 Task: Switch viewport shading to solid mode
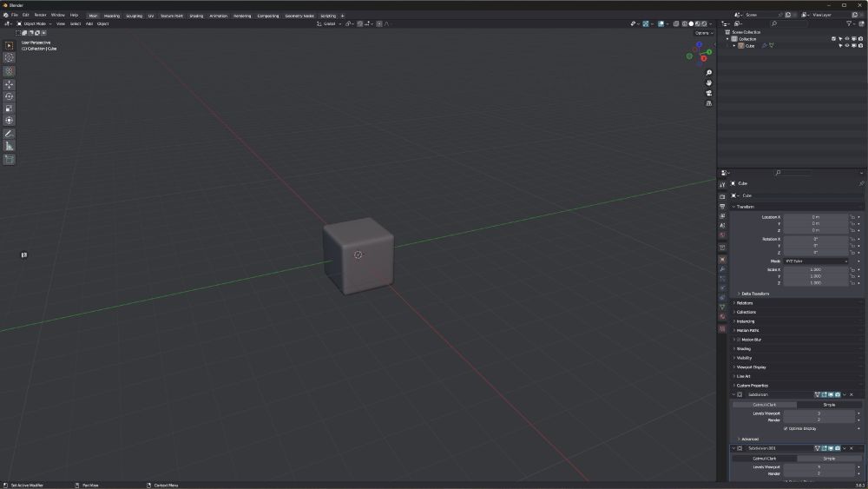click(691, 23)
